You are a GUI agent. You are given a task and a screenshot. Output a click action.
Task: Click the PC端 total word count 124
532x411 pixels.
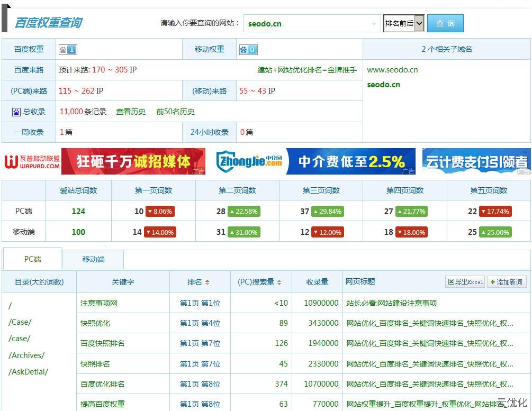point(78,211)
